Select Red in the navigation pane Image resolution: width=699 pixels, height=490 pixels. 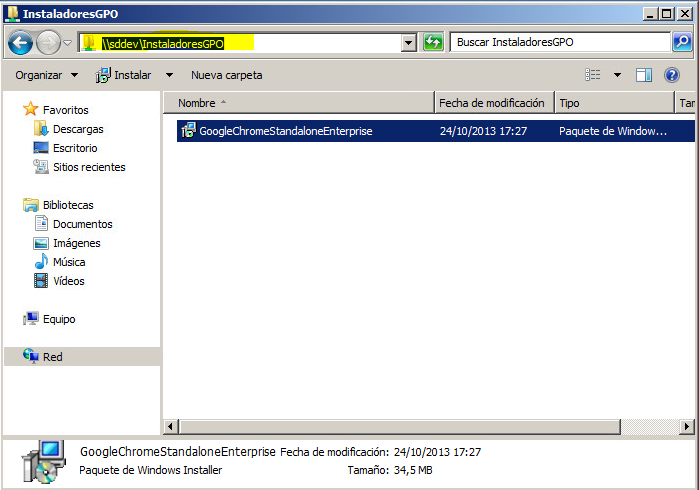[x=53, y=357]
